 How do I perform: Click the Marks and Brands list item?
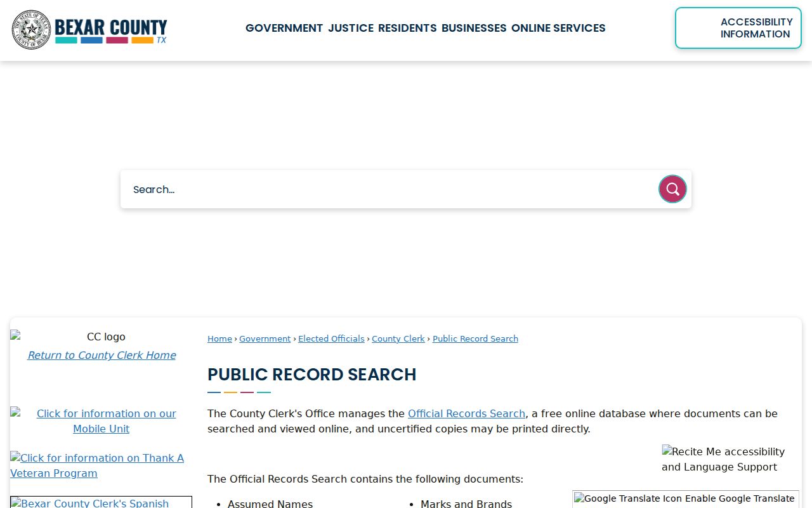466,504
